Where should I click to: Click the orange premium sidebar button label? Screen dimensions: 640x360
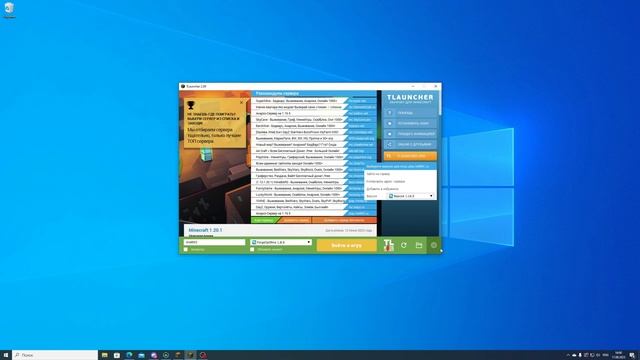[x=411, y=156]
